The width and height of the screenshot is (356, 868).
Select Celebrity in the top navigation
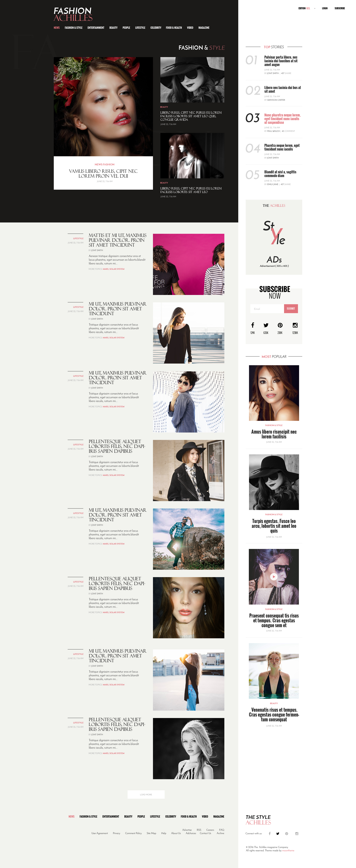pyautogui.click(x=156, y=28)
